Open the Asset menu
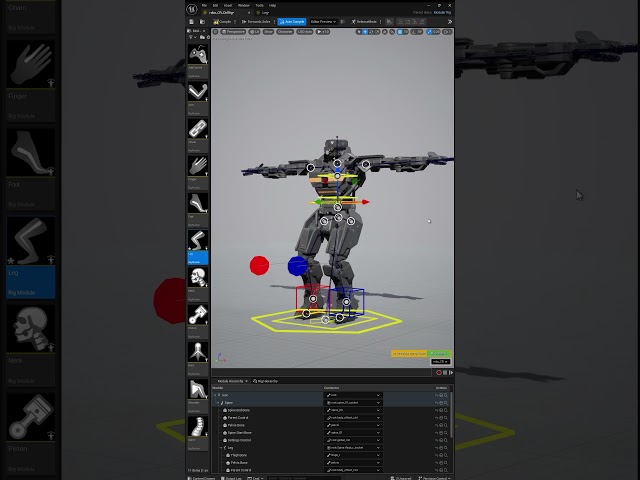 click(228, 5)
